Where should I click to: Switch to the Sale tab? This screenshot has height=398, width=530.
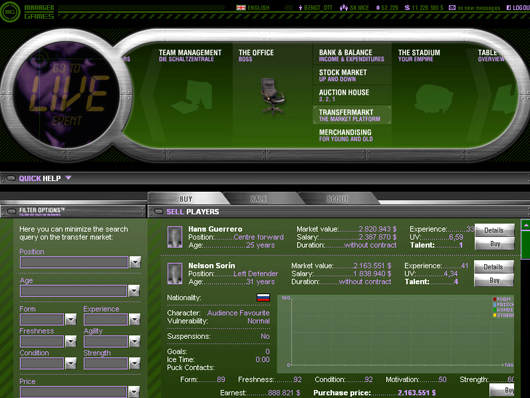(x=258, y=199)
